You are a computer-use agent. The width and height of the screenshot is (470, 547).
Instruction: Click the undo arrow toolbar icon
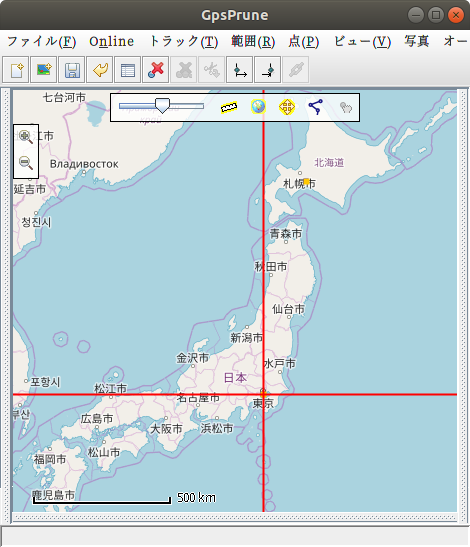(x=99, y=70)
